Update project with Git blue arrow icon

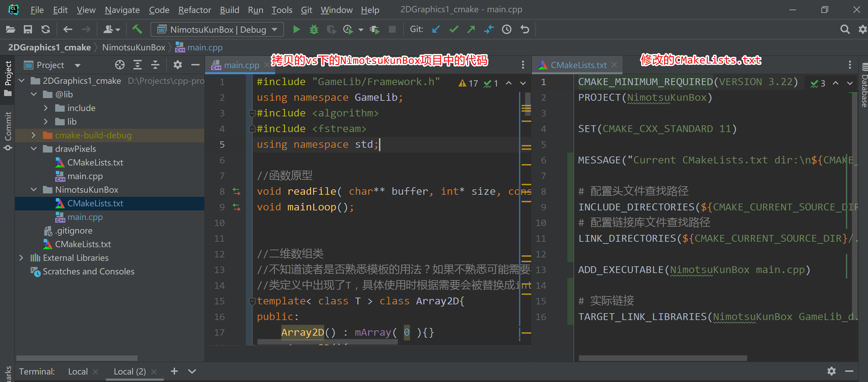tap(436, 30)
